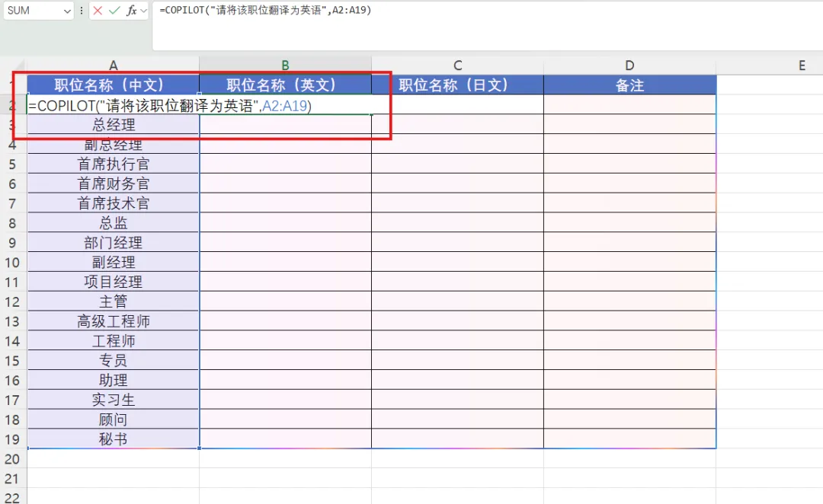Click the in-cell COPILOT formula text
This screenshot has height=504, width=823.
coord(170,105)
